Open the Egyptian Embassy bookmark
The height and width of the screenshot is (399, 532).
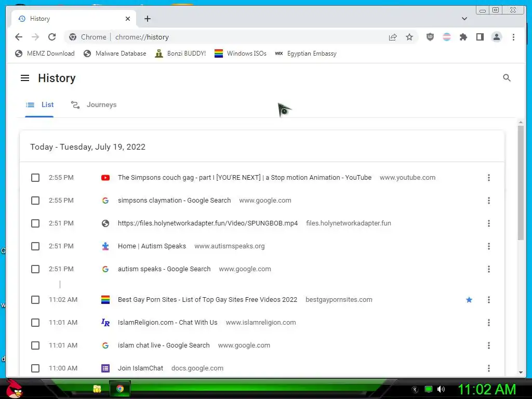(305, 54)
